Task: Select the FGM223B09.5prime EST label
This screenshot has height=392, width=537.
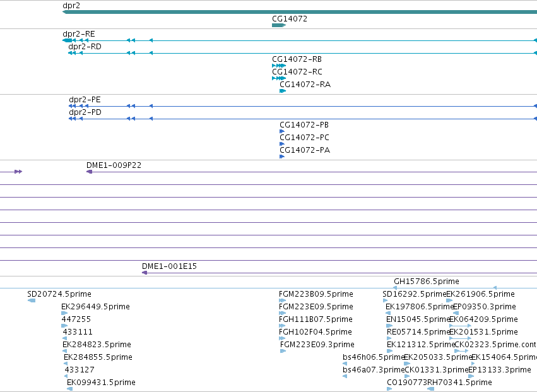Action: 316,294
